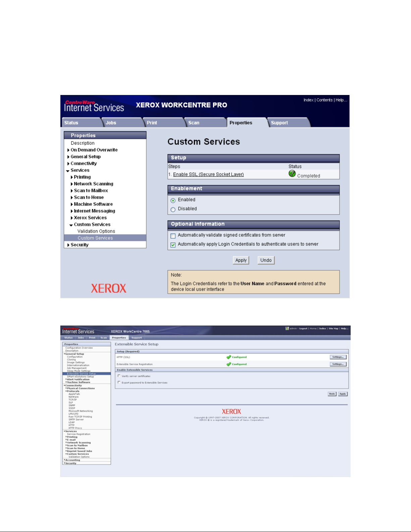Click the green Completed status check icon
The image size is (411, 532).
[292, 174]
